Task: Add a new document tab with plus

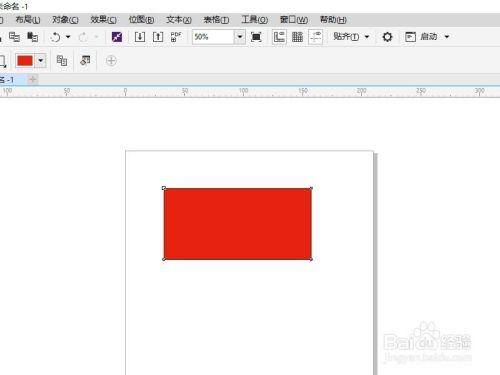Action: pos(33,79)
